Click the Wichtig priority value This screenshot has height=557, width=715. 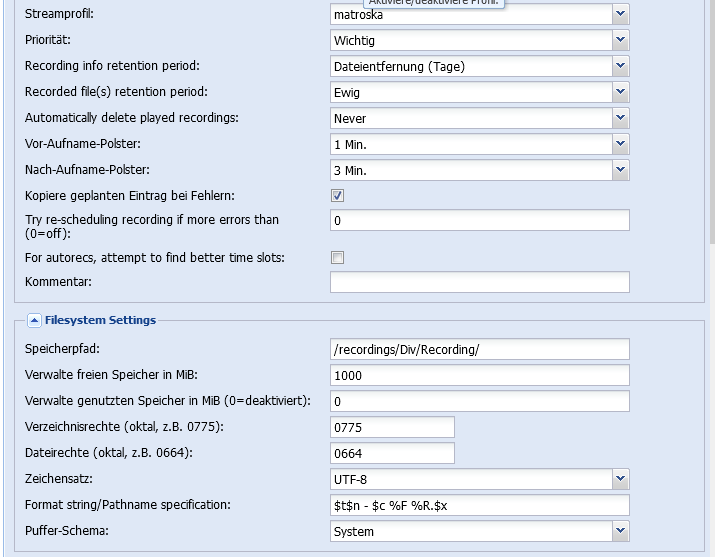click(471, 40)
